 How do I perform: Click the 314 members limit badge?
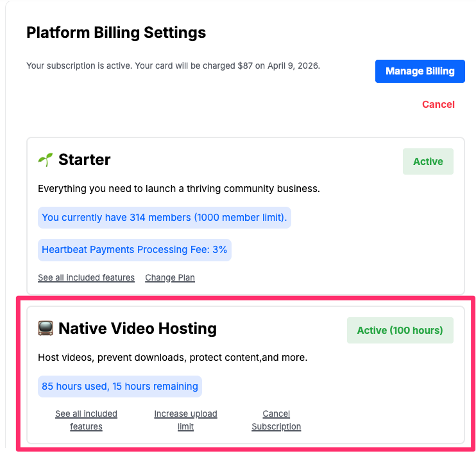164,218
